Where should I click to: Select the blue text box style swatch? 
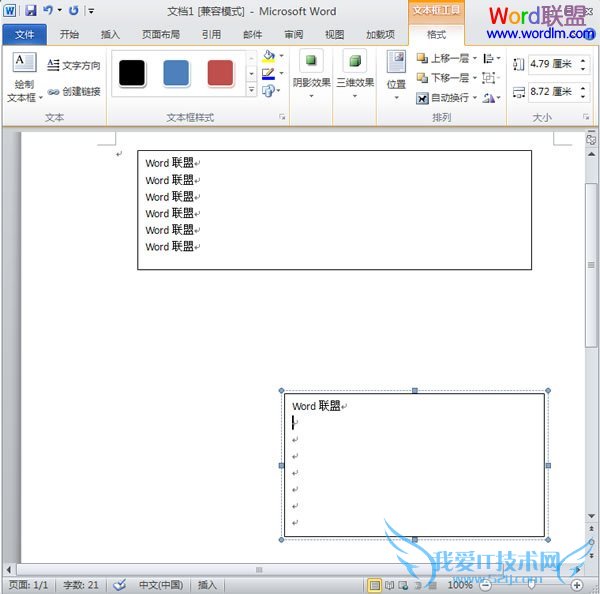tap(176, 73)
